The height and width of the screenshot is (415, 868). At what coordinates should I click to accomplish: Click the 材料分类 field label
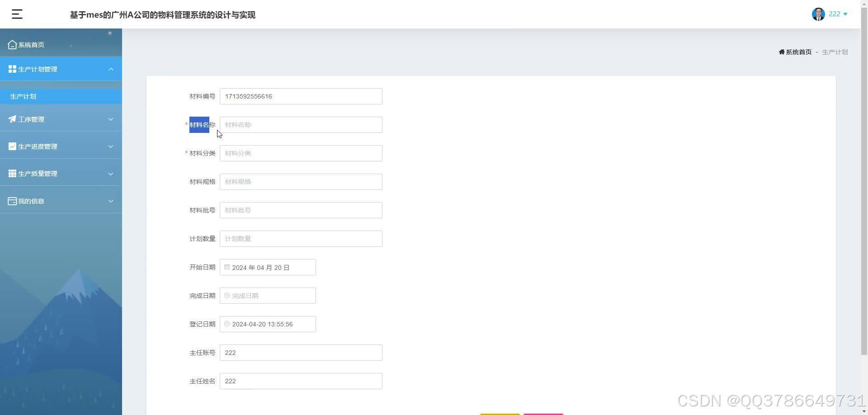[202, 153]
